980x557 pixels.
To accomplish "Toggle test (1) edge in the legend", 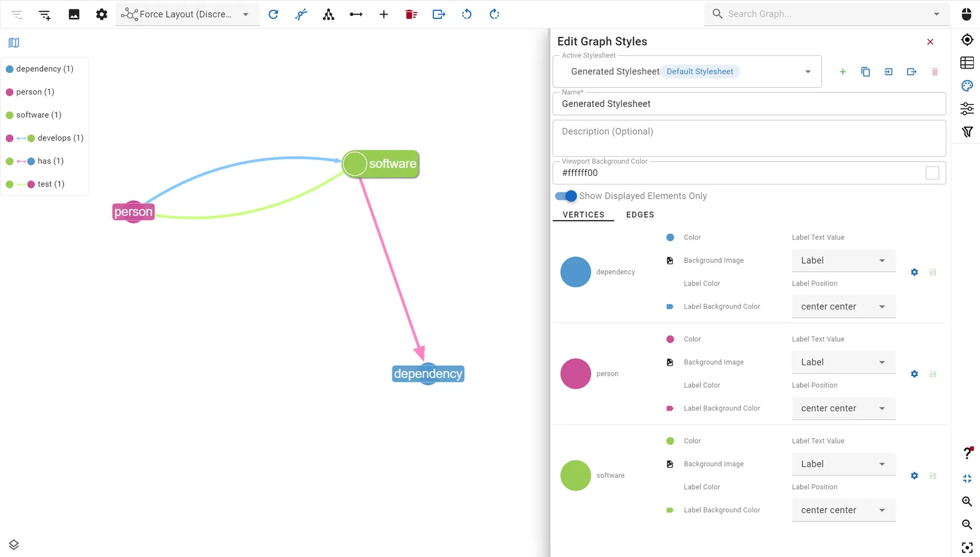I will (35, 184).
